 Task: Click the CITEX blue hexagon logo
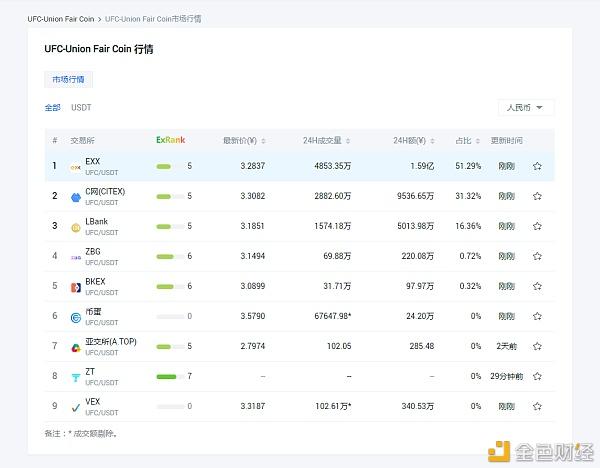point(76,197)
